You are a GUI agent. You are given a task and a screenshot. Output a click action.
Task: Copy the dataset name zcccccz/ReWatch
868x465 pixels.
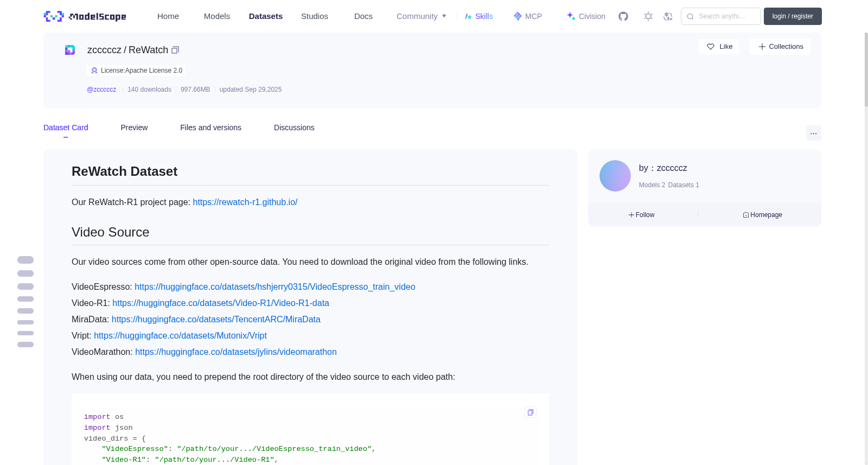[175, 50]
